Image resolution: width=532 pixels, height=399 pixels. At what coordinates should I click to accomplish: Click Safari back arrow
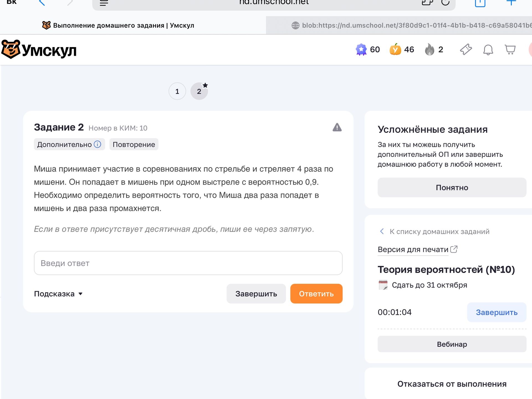tap(42, 3)
